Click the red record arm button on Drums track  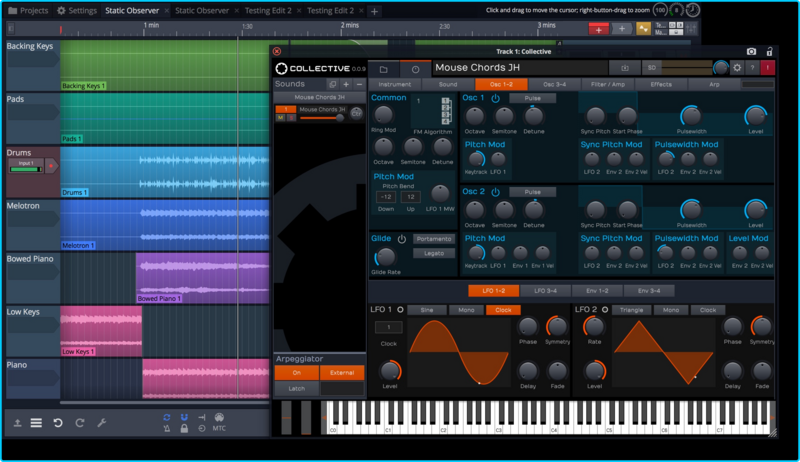(x=51, y=166)
